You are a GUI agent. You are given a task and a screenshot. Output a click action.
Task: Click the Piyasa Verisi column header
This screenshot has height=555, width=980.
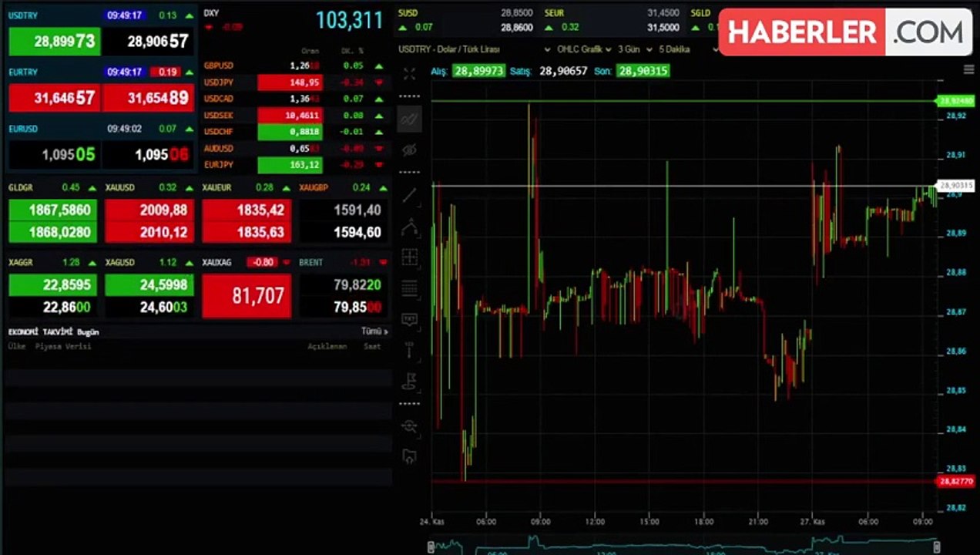(63, 347)
